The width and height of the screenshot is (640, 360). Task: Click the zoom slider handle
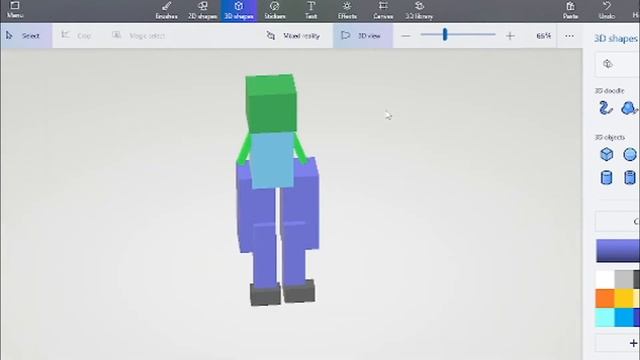[445, 35]
